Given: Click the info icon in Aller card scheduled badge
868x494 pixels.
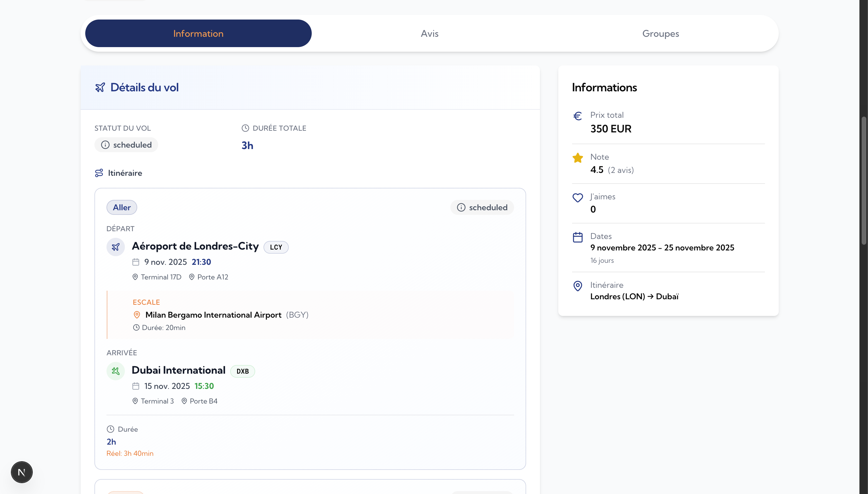Looking at the screenshot, I should [461, 207].
